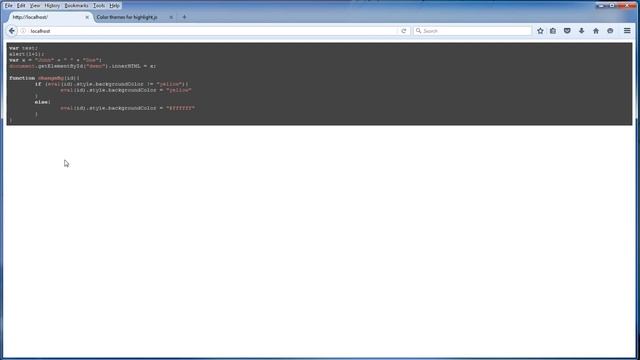Image resolution: width=640 pixels, height=360 pixels.
Task: Click the search magnifier icon
Action: point(418,31)
